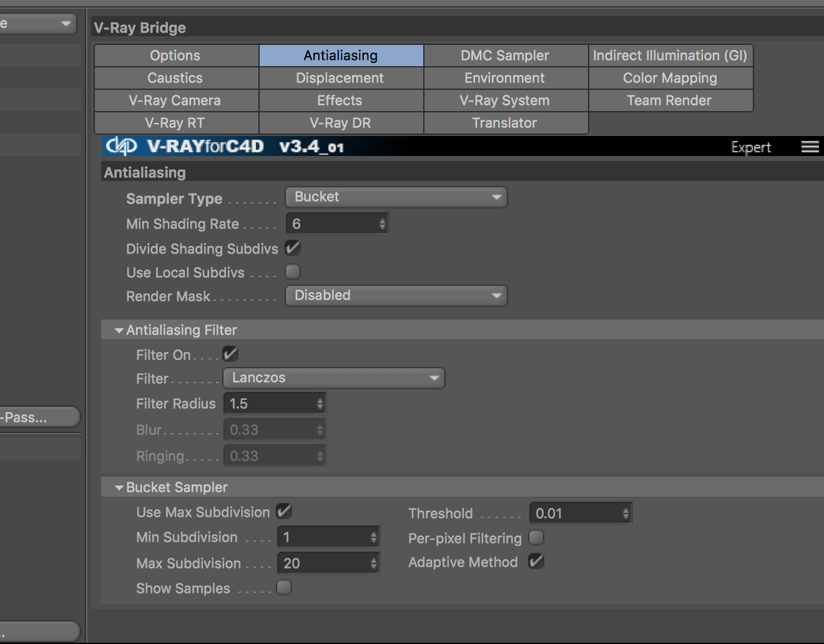Toggle Use Max Subdivision checkbox
This screenshot has width=824, height=644.
(284, 512)
